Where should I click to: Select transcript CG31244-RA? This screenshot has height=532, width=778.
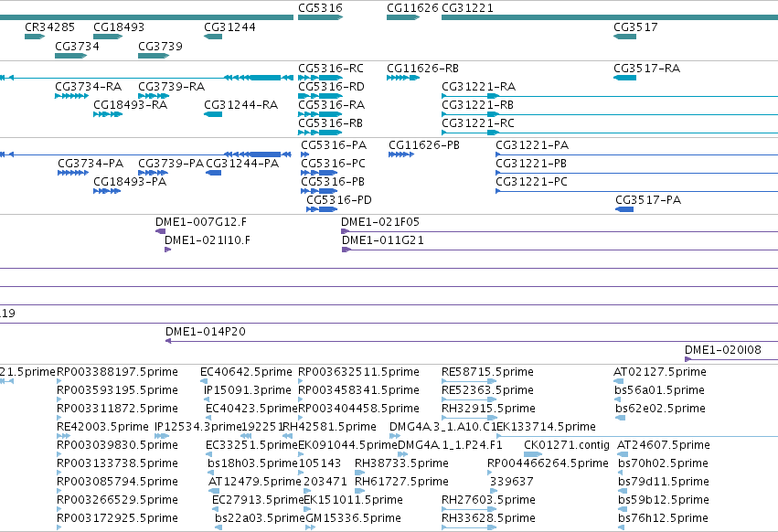pos(240,105)
